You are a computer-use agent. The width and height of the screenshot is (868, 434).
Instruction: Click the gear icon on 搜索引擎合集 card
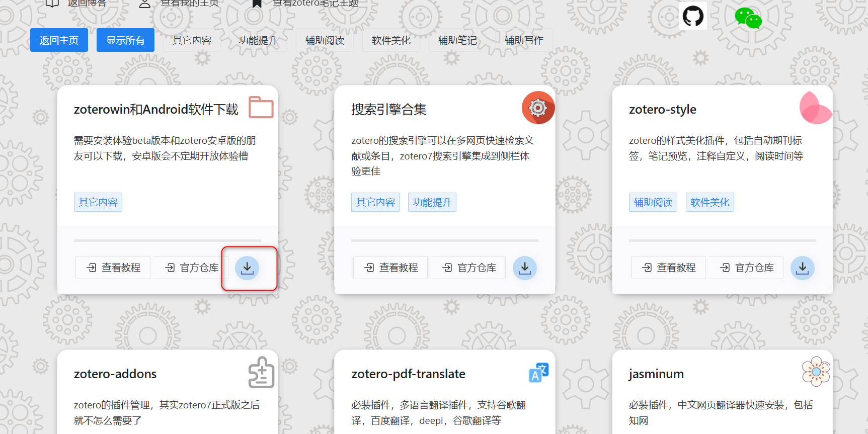538,108
